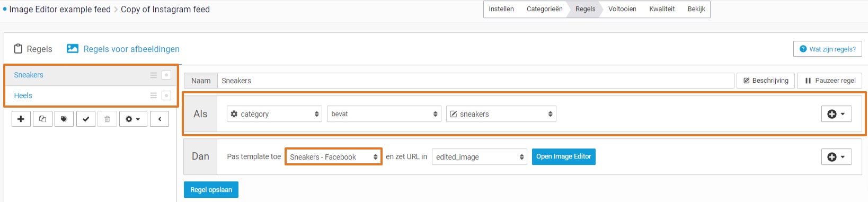This screenshot has width=868, height=202.
Task: Save rule with Regel opslaan
Action: (211, 190)
